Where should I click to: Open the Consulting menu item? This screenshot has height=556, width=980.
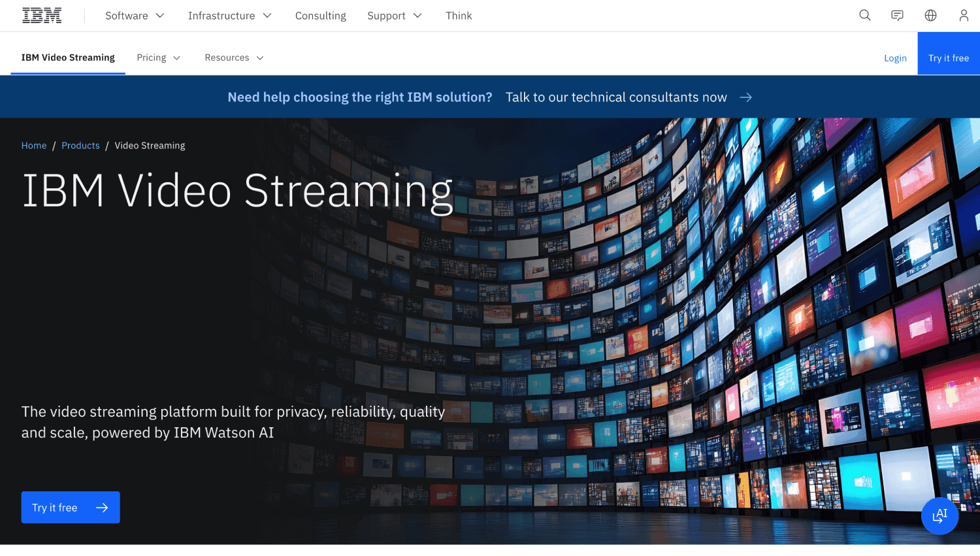[321, 16]
